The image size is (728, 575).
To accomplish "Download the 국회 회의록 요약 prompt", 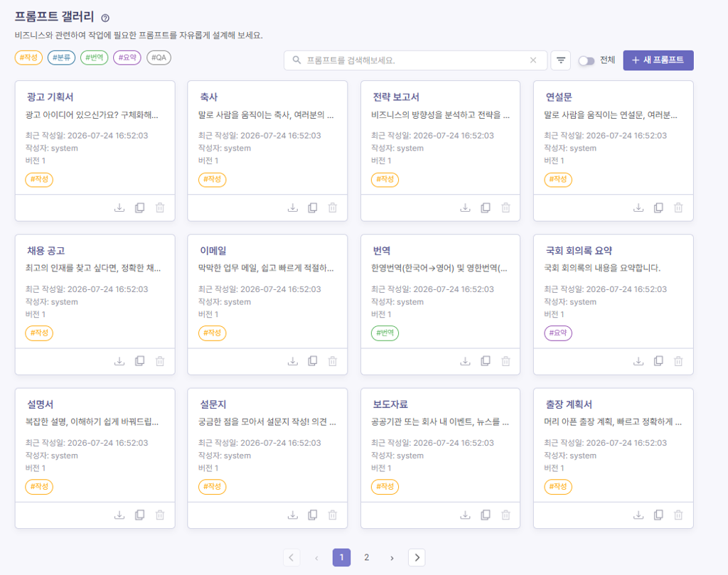I will click(x=638, y=361).
